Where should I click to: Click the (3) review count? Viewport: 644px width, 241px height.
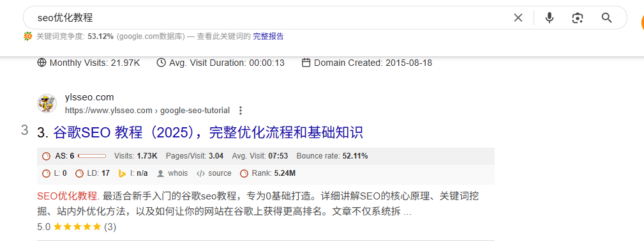coord(110,226)
